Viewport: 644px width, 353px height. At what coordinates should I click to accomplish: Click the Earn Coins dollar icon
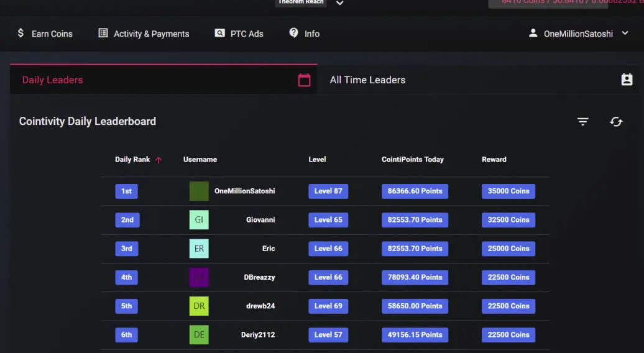[21, 33]
